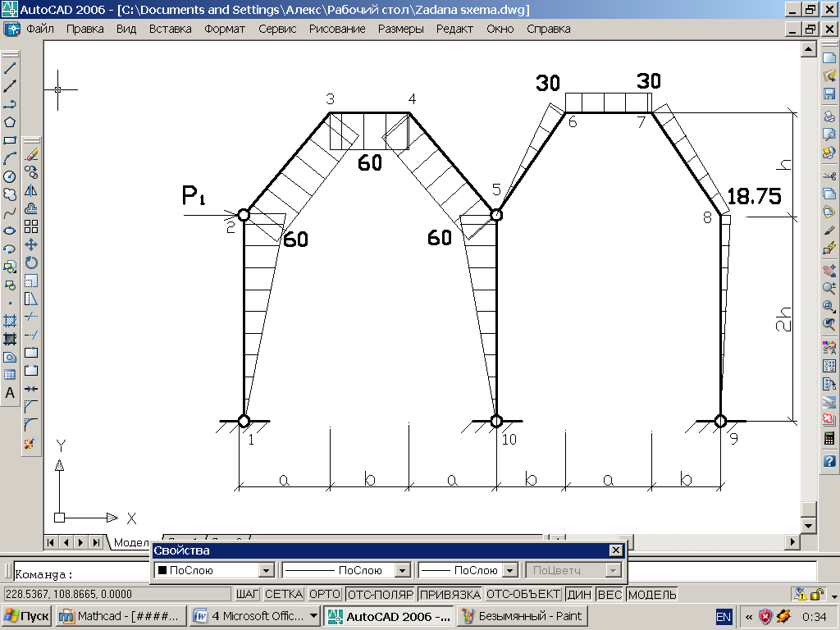Click the Пуск start button
The height and width of the screenshot is (630, 840).
click(27, 616)
